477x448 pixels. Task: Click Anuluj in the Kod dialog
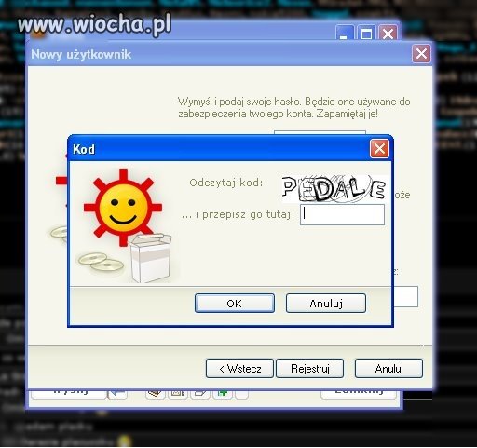point(326,303)
